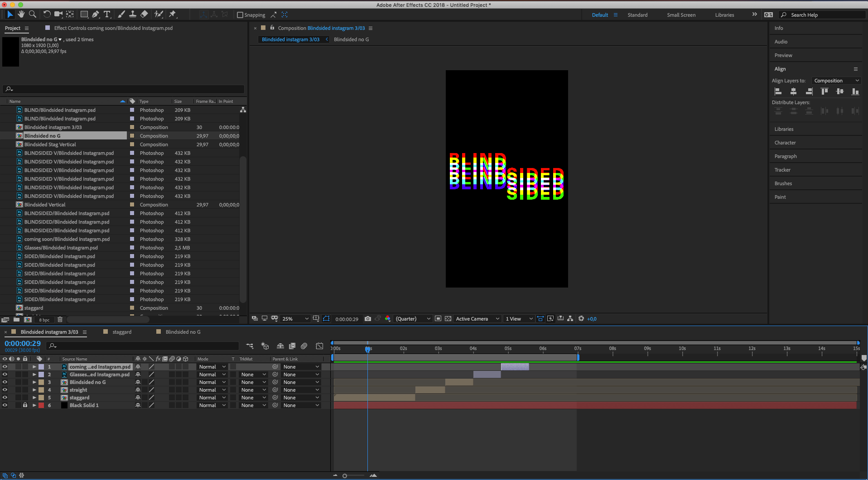Open the 25% magnification dropdown

click(x=295, y=319)
